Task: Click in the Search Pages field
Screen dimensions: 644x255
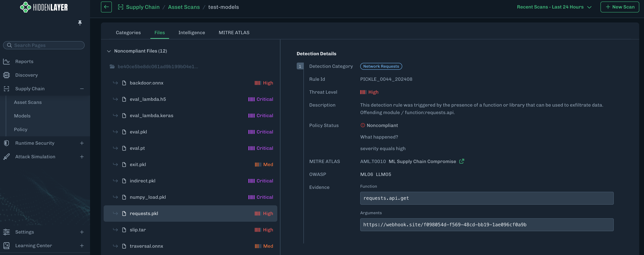Action: (44, 45)
